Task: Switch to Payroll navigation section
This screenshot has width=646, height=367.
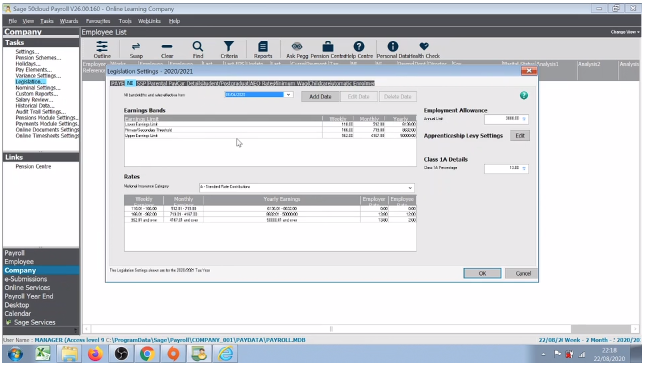Action: (x=14, y=253)
